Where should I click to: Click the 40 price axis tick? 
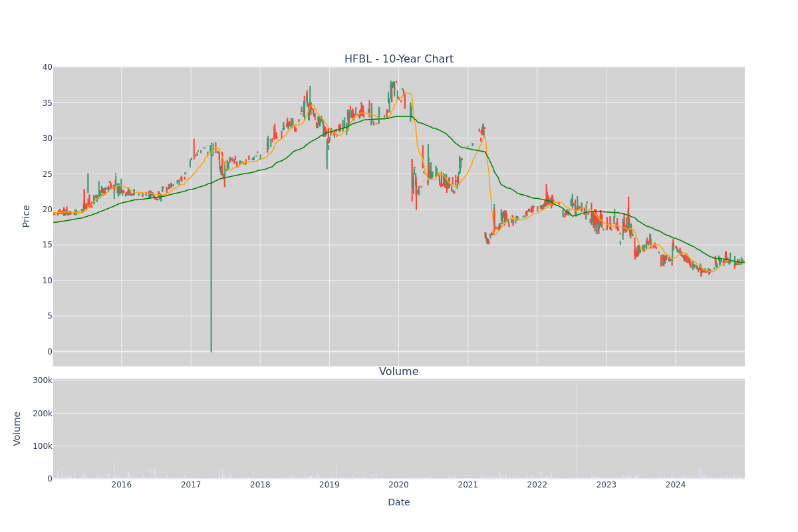(x=47, y=67)
